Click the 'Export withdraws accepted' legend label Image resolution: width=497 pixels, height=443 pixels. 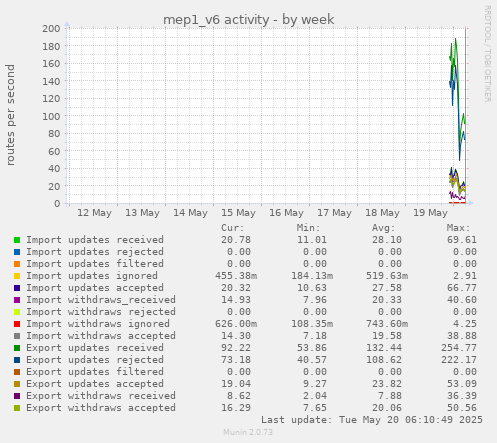(101, 408)
